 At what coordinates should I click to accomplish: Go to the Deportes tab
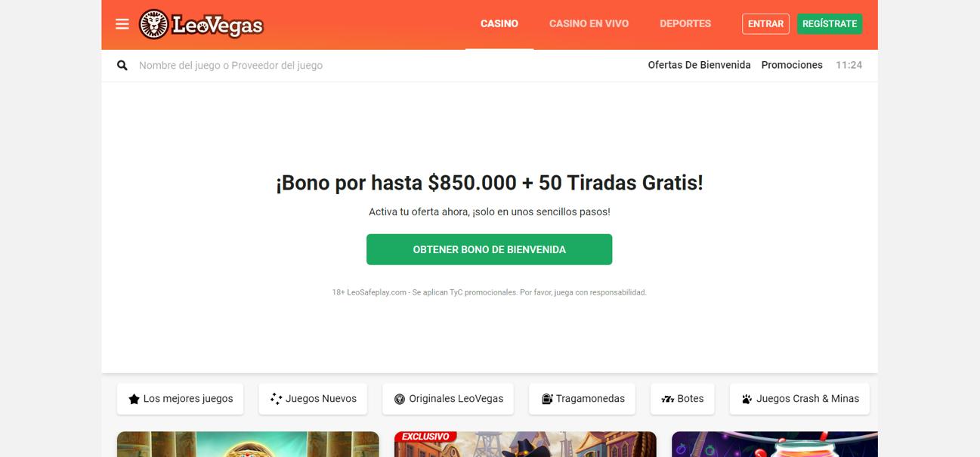tap(685, 23)
